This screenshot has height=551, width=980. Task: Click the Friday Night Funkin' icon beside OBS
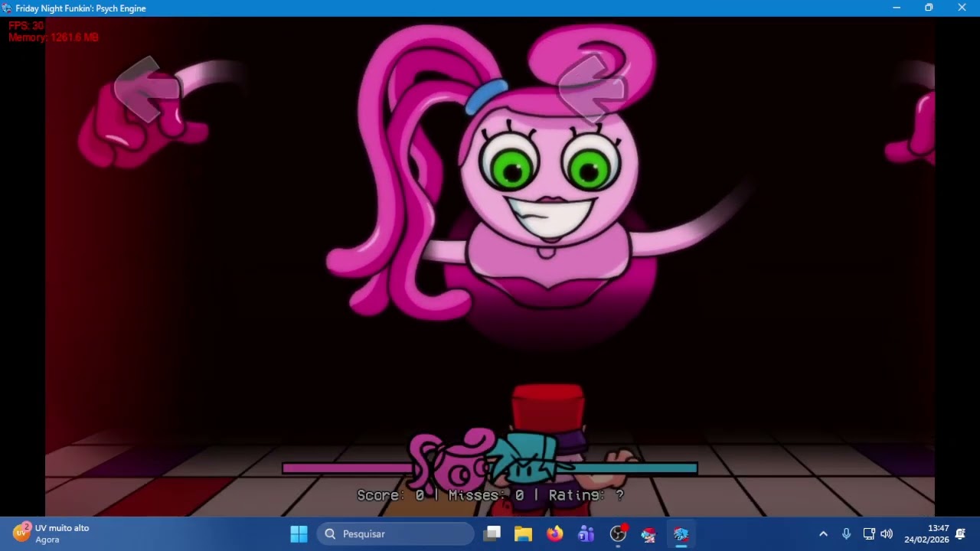[x=649, y=533]
